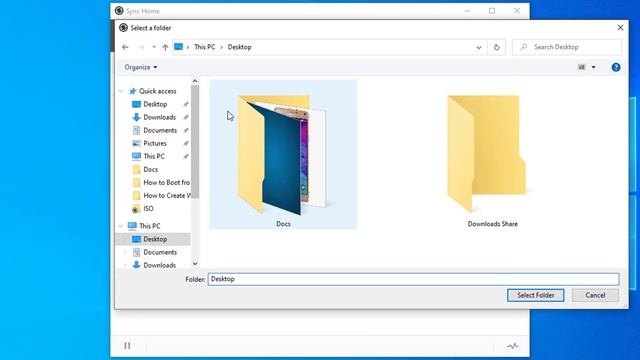Image resolution: width=640 pixels, height=360 pixels.
Task: Select How to Create V folder
Action: pos(167,196)
